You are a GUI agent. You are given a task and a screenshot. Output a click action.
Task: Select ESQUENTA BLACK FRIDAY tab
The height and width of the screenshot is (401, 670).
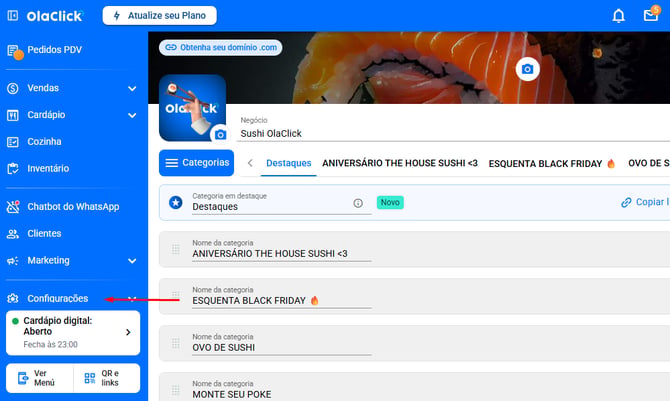pos(552,164)
